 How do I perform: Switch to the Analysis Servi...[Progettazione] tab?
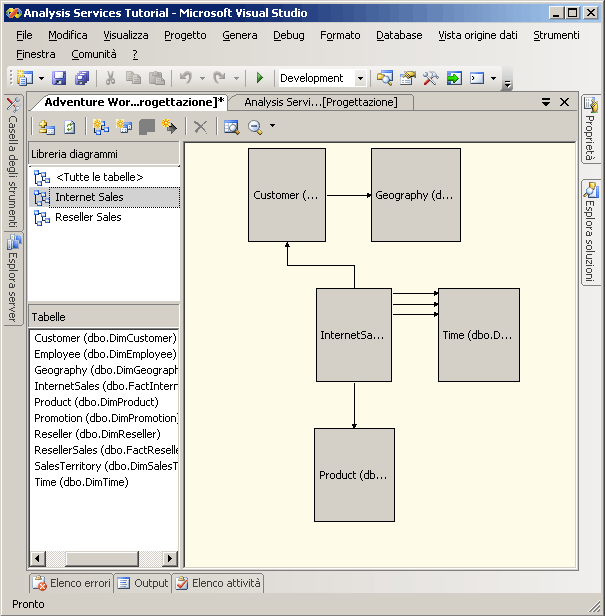(x=320, y=102)
